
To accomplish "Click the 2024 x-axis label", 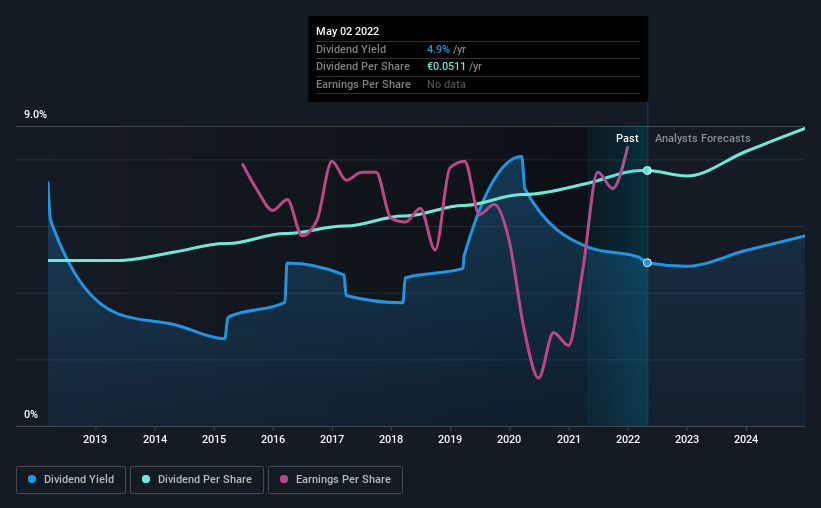I will (746, 439).
